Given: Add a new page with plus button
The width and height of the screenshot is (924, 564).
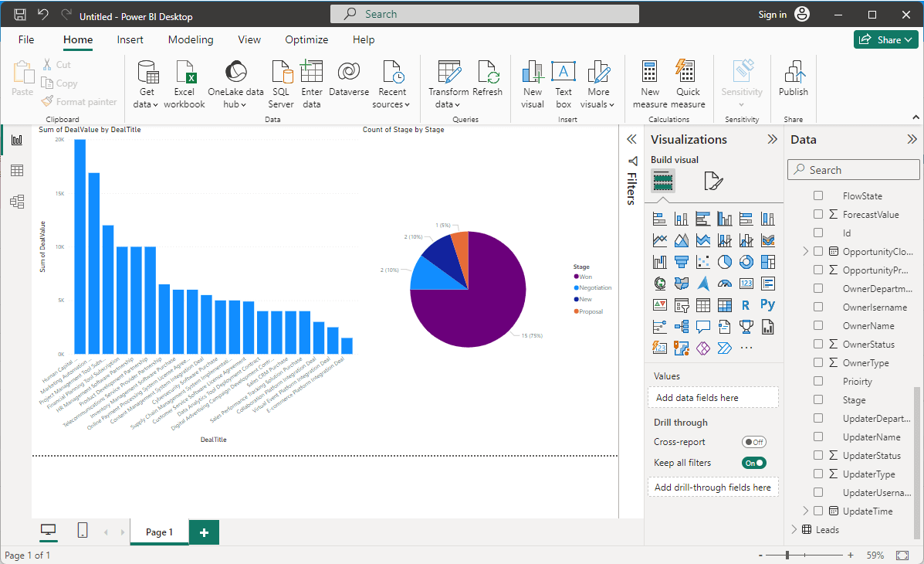Looking at the screenshot, I should coord(204,532).
